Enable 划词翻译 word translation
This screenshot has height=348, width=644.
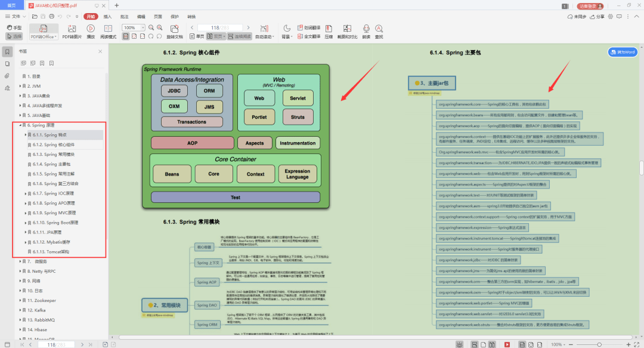click(311, 27)
